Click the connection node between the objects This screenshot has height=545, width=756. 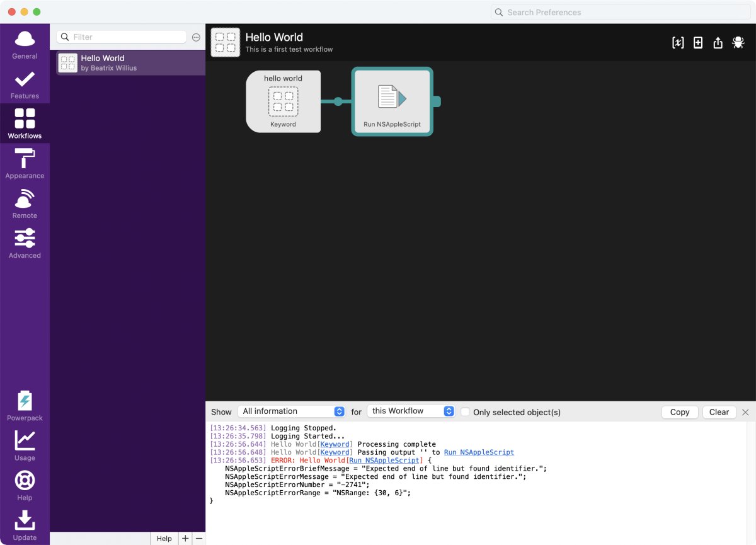338,101
